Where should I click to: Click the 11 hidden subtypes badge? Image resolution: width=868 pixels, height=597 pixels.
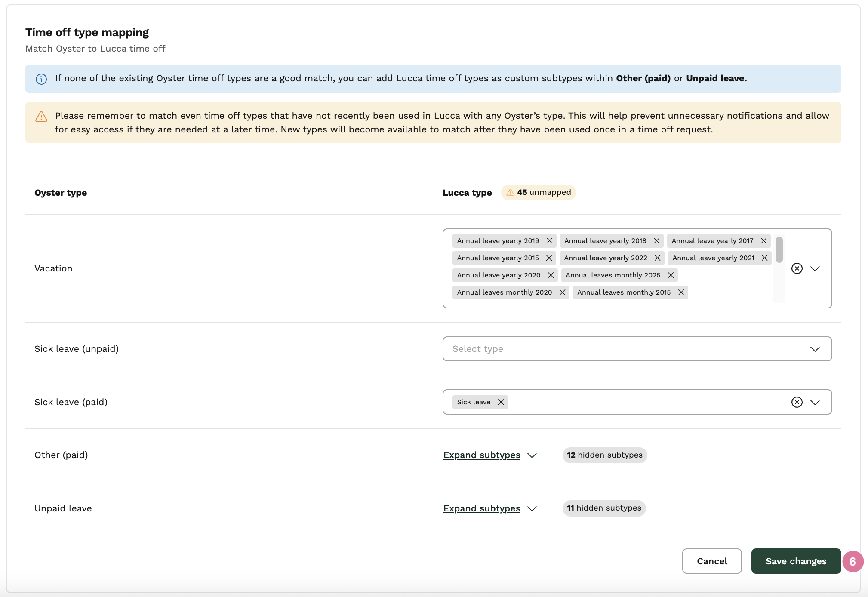604,508
